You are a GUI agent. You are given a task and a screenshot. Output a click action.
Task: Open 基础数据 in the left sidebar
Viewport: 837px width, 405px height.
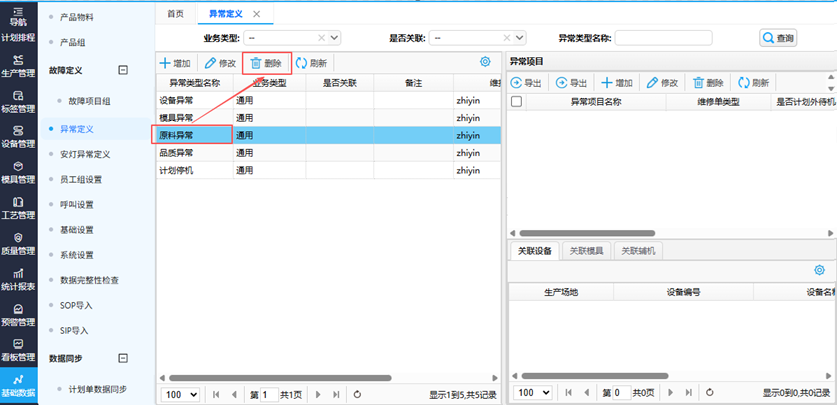click(x=18, y=386)
